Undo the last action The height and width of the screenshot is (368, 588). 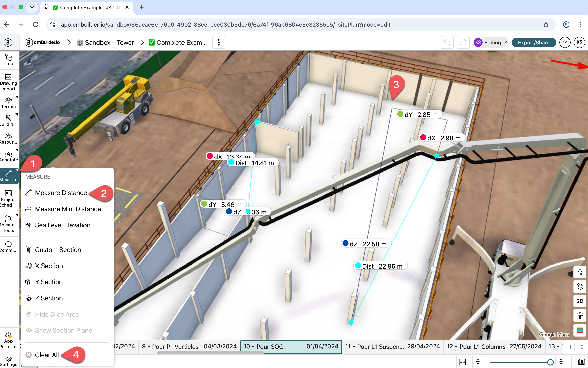click(447, 42)
